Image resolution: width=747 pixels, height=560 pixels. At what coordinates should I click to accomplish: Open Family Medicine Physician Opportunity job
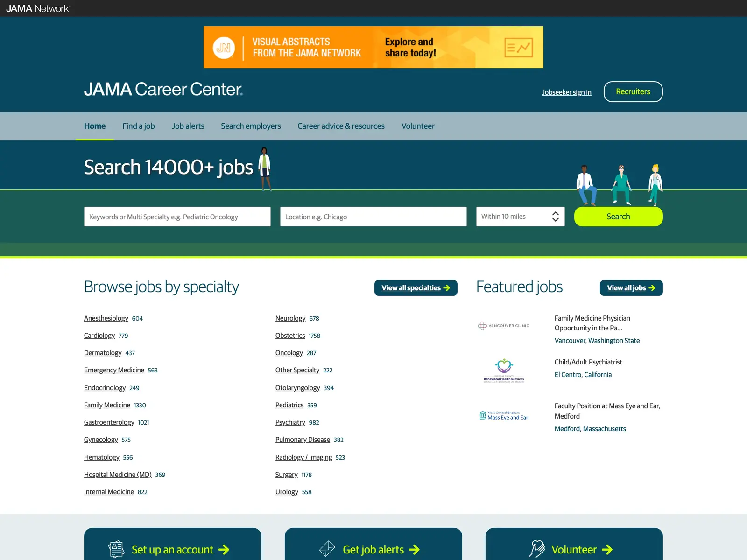[592, 323]
